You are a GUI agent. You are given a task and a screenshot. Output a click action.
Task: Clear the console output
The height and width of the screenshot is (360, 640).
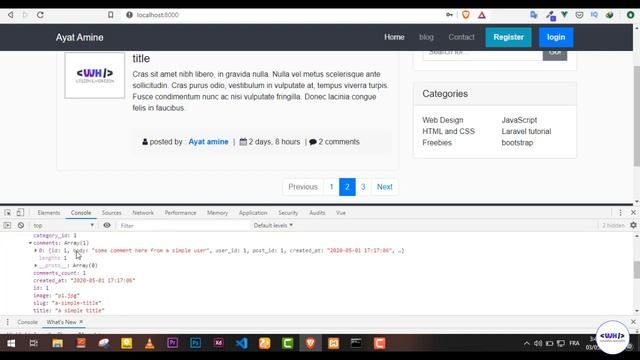(x=21, y=225)
